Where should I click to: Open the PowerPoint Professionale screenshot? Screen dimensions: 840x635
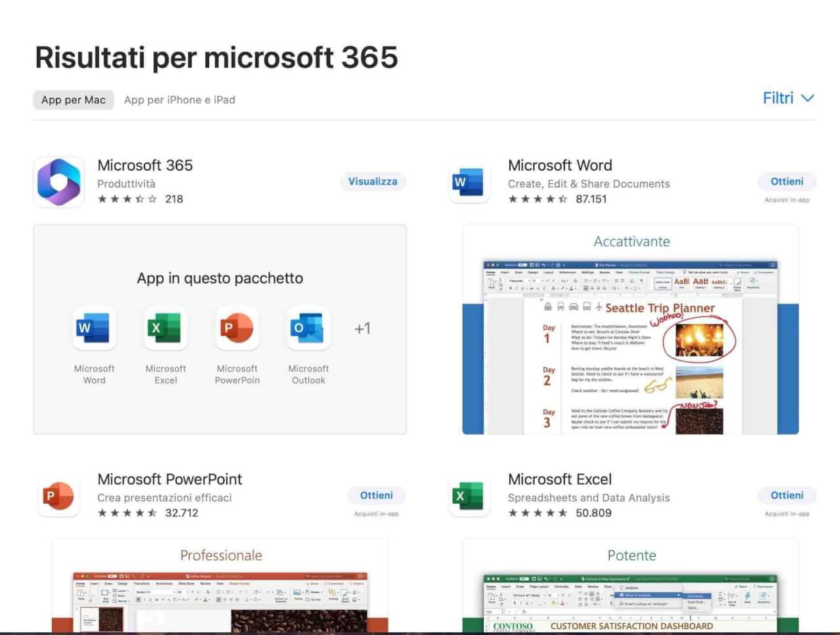220,586
